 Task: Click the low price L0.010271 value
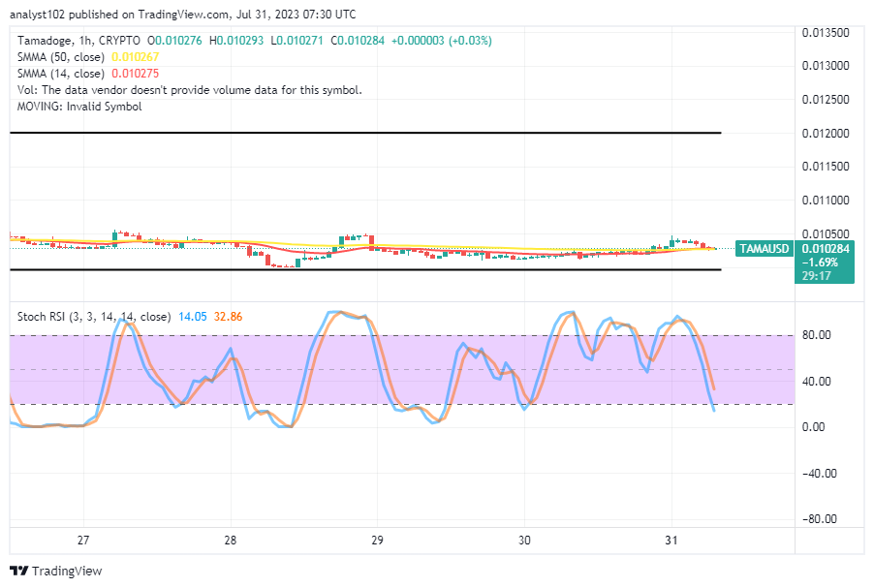297,41
